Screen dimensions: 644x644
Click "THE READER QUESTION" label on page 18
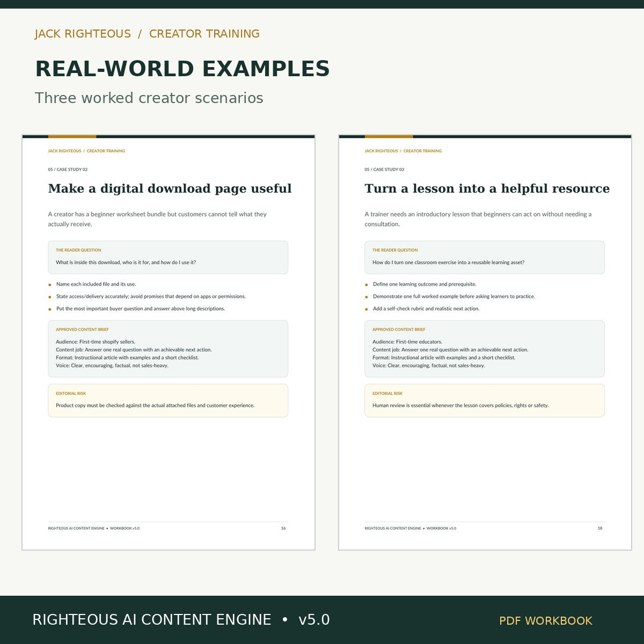(x=395, y=250)
